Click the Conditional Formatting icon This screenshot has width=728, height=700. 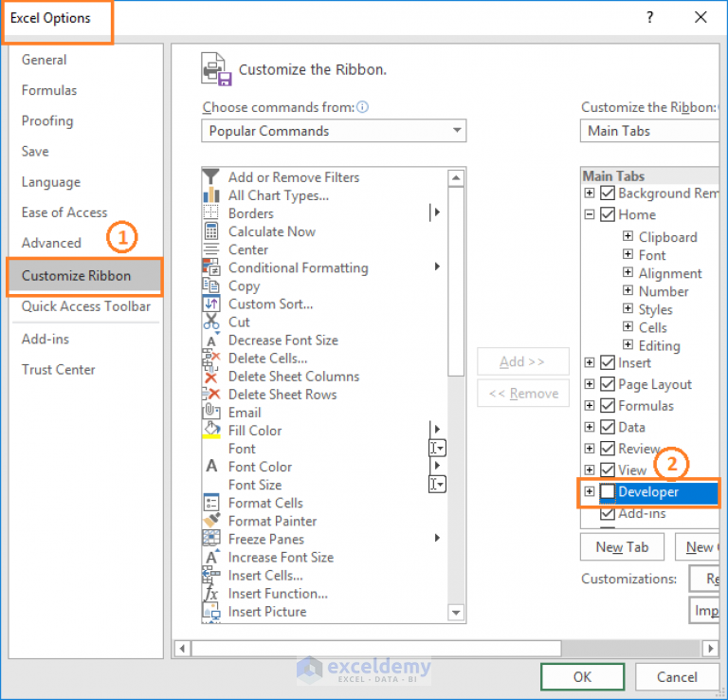(211, 267)
